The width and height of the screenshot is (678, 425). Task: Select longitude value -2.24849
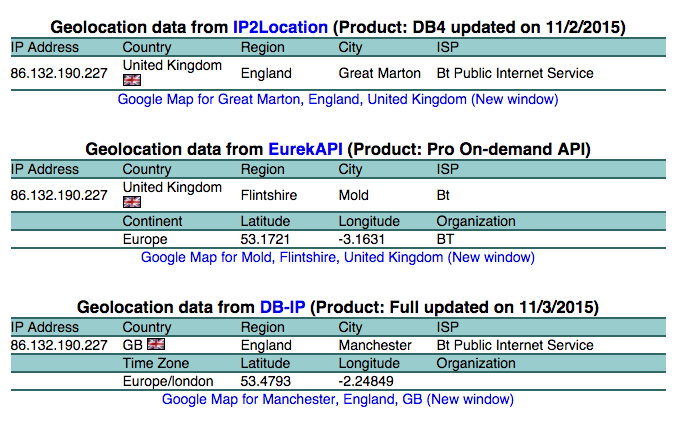click(369, 381)
